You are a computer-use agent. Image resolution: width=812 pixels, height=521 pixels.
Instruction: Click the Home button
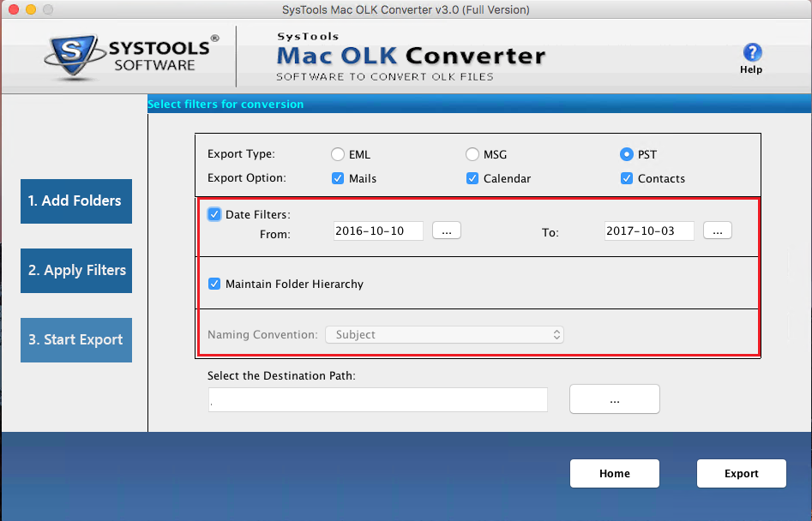pos(615,473)
